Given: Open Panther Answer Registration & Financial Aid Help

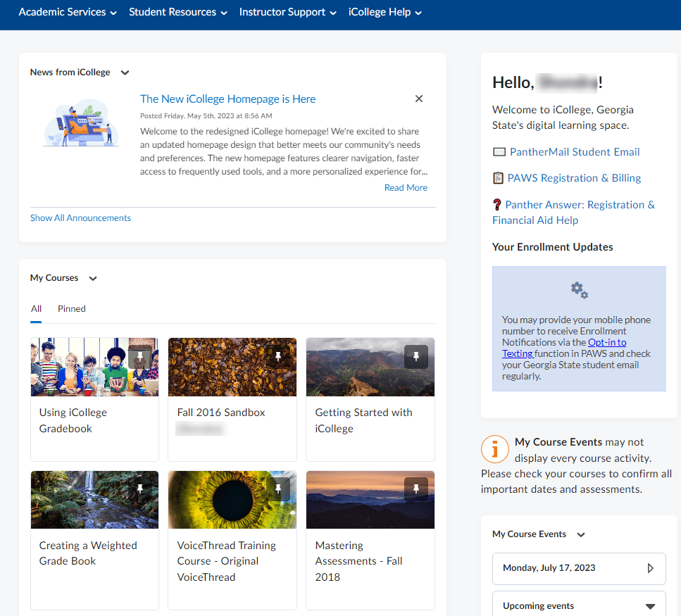Looking at the screenshot, I should (x=573, y=213).
